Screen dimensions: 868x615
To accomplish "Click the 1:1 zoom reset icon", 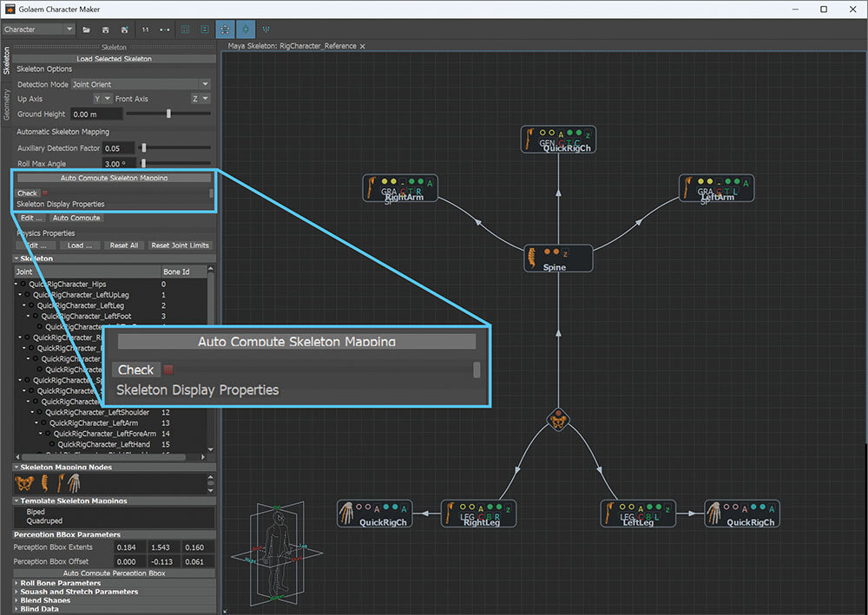I will click(145, 29).
